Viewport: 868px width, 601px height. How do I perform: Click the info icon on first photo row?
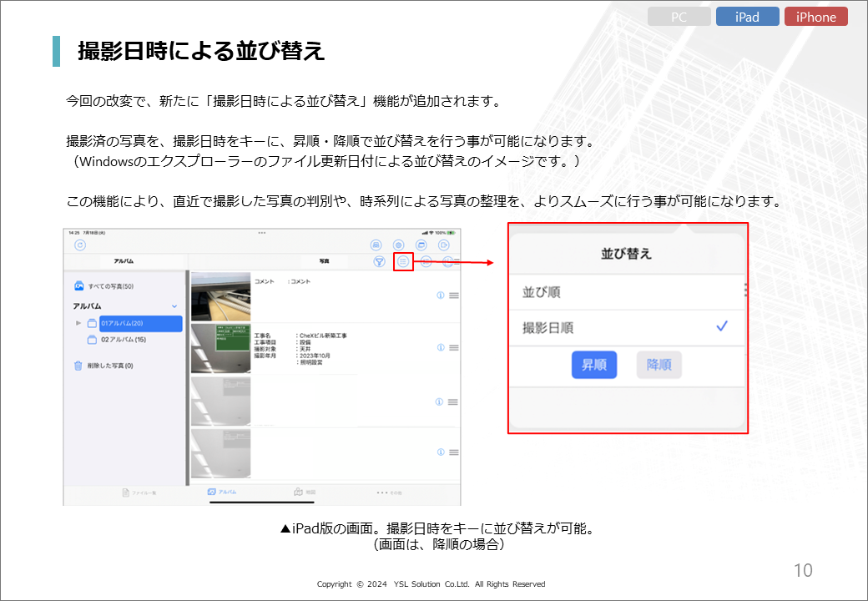pyautogui.click(x=440, y=295)
